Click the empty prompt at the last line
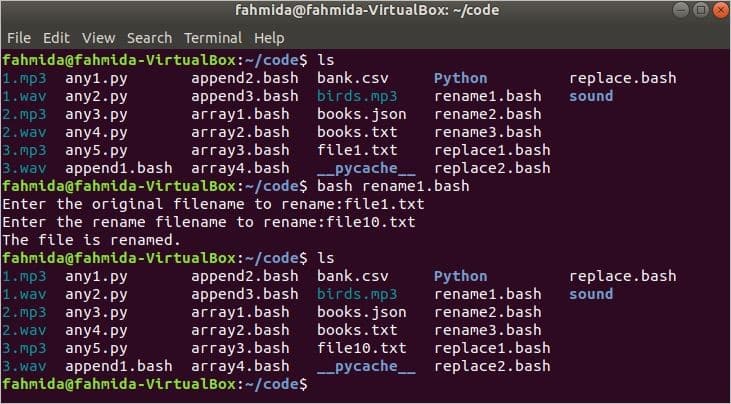The width and height of the screenshot is (731, 404). pos(155,384)
